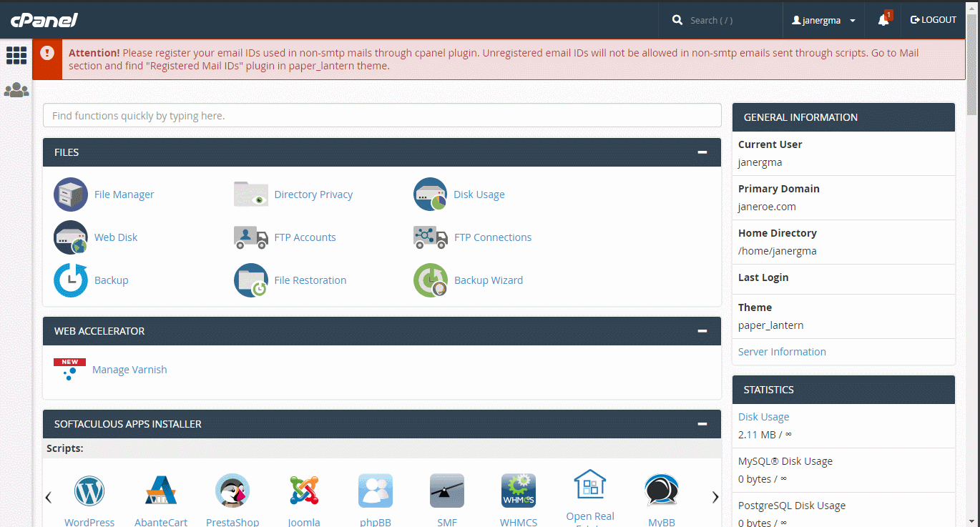
Task: Select the AbanteCart script icon
Action: 161,491
